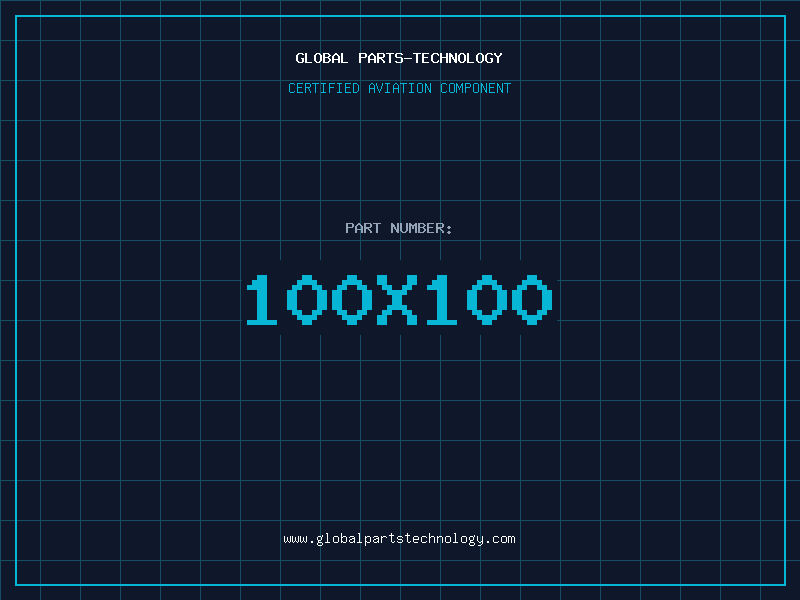Viewport: 800px width, 600px height.
Task: Click the PART NUMBER: label
Action: click(x=399, y=228)
